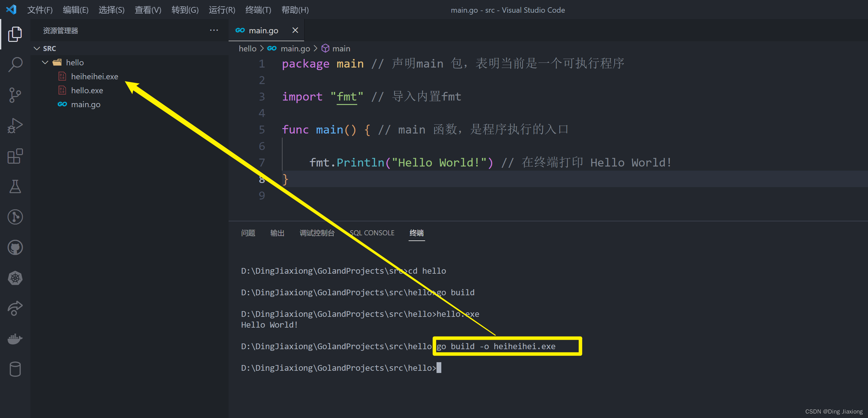Screen dimensions: 868x418
Task: Click terminal output "Hello World!"
Action: tap(269, 325)
